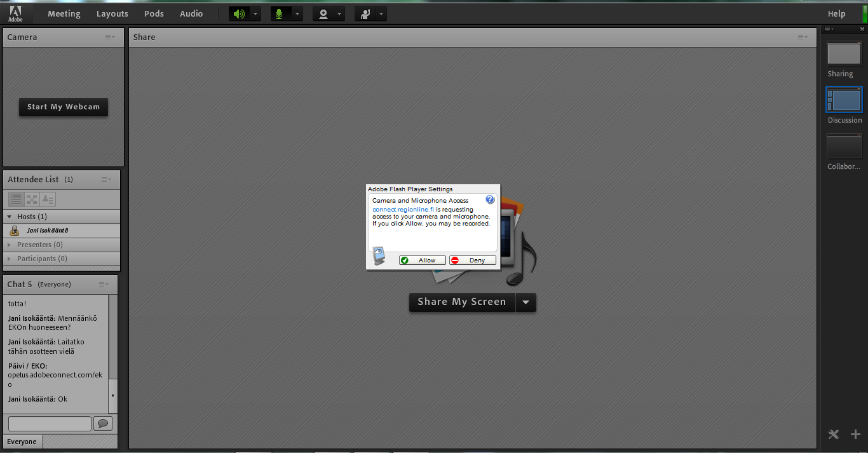Open the Audio menu

coord(191,13)
